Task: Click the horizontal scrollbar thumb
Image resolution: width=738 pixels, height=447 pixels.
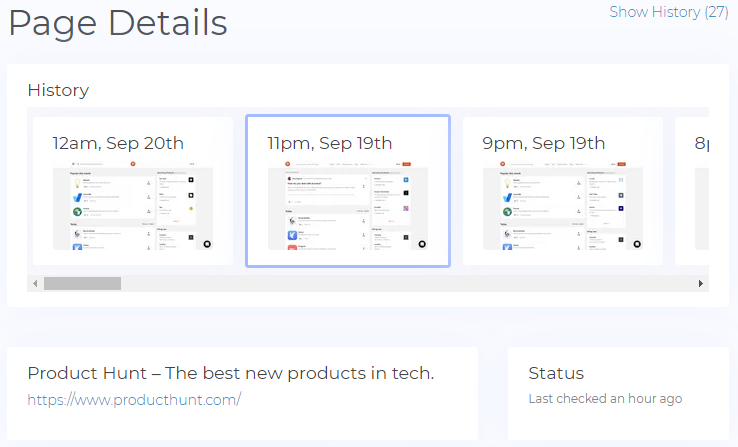Action: (x=82, y=284)
